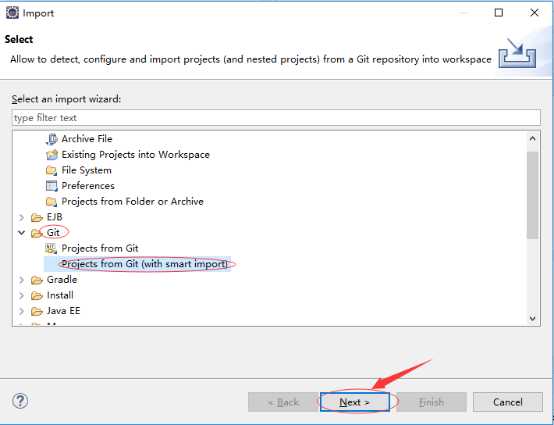Select Projects from Folder or Archive

pos(132,201)
